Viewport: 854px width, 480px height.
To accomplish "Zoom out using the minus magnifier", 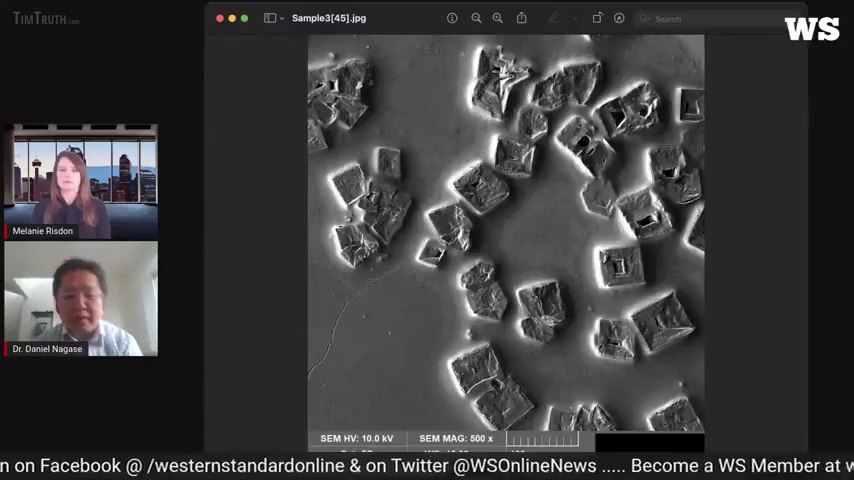I will click(x=476, y=18).
